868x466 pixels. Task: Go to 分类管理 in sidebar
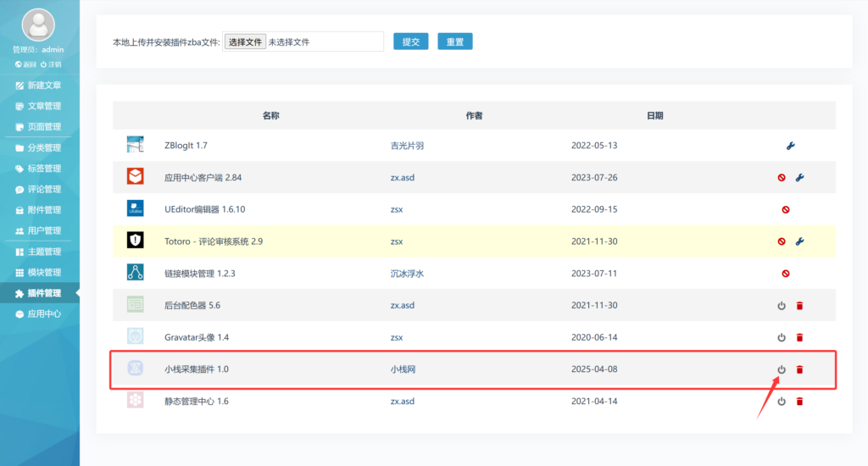point(38,147)
